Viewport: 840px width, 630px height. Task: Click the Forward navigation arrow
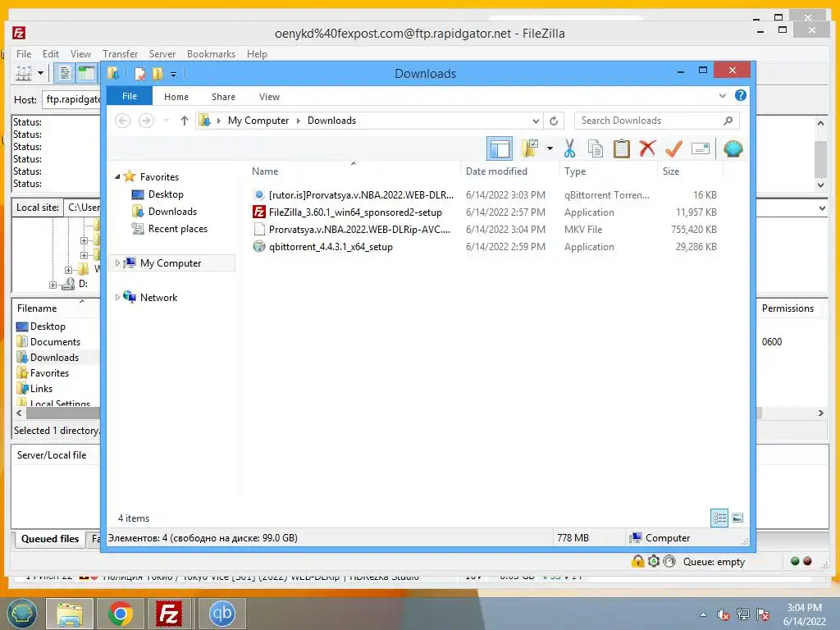coord(146,121)
